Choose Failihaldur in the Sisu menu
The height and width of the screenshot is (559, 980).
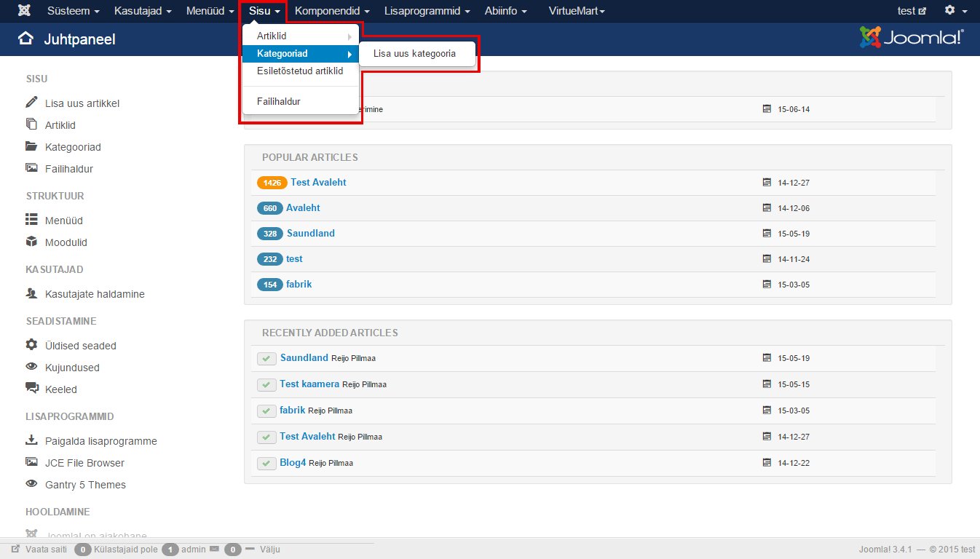pos(301,102)
